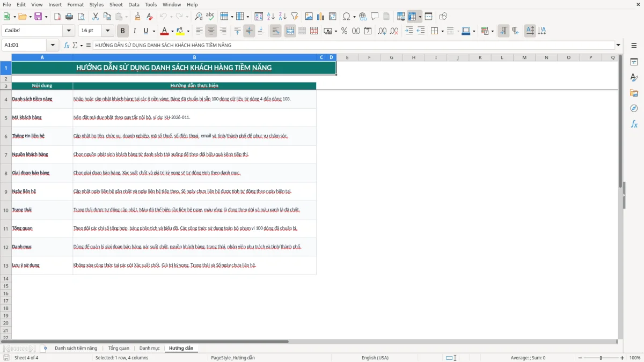Insert a hyperlink
The image size is (644, 362).
pyautogui.click(x=363, y=17)
